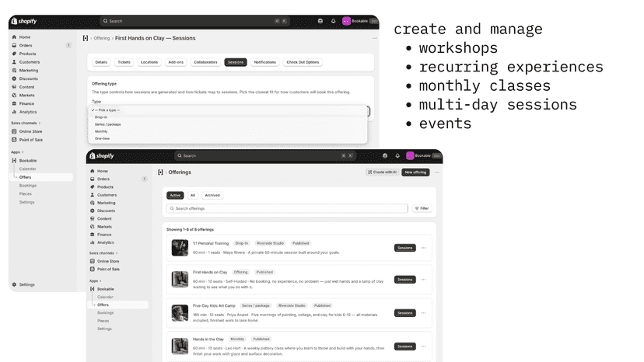Click Shopify logo in back window top bar
The height and width of the screenshot is (362, 644).
tap(24, 21)
